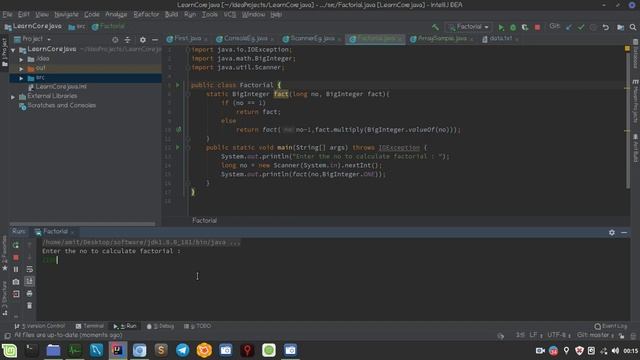Open the VCS menu
Screen dimensions: 640x360
point(230,14)
